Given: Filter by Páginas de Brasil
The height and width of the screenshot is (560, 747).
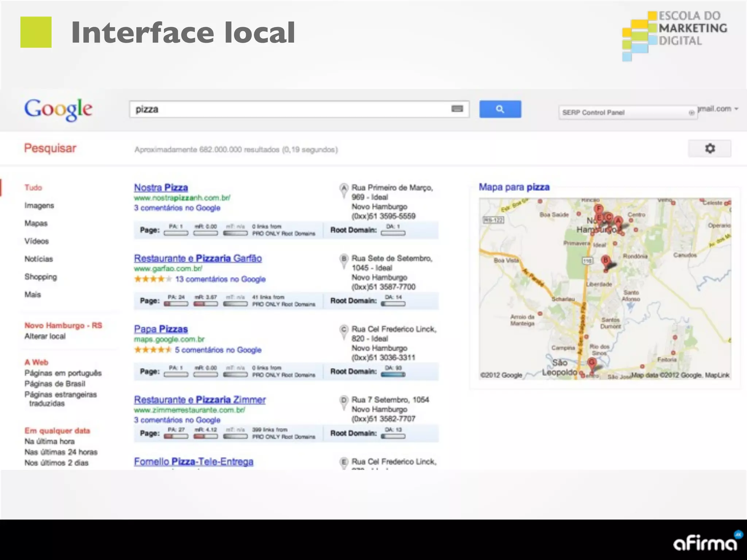Looking at the screenshot, I should (x=55, y=384).
